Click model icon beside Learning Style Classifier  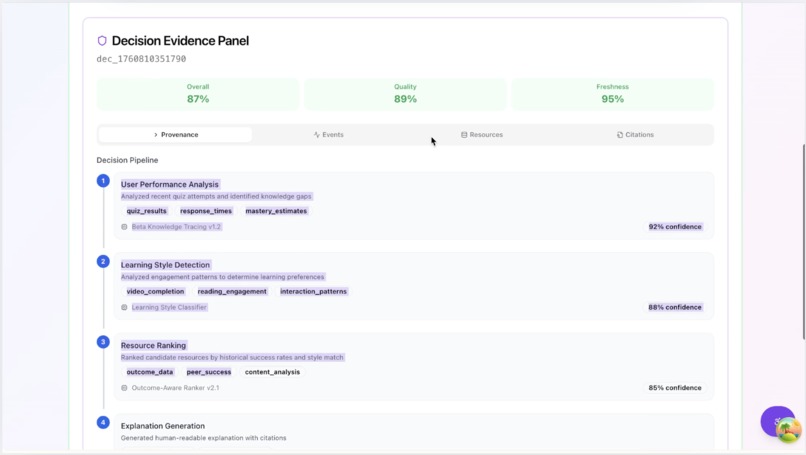(x=124, y=307)
